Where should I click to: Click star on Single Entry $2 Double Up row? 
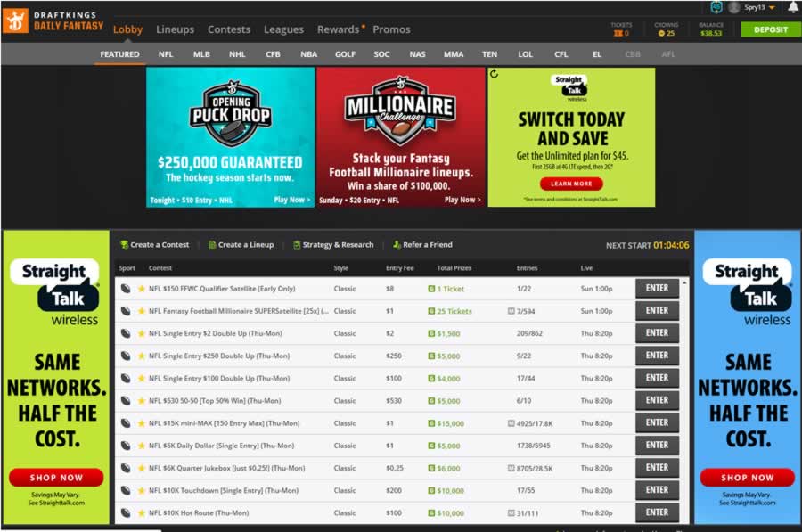click(x=141, y=333)
